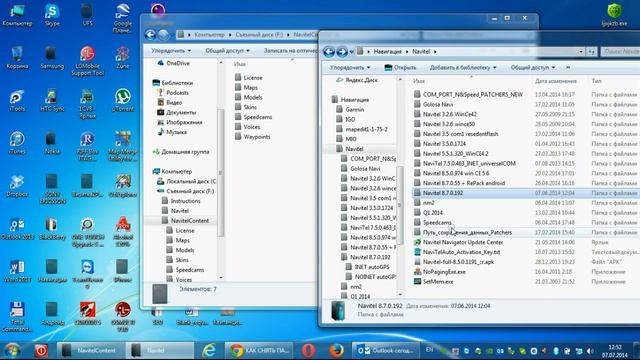Open uTorrent desktop icon
The height and width of the screenshot is (360, 640).
122,100
